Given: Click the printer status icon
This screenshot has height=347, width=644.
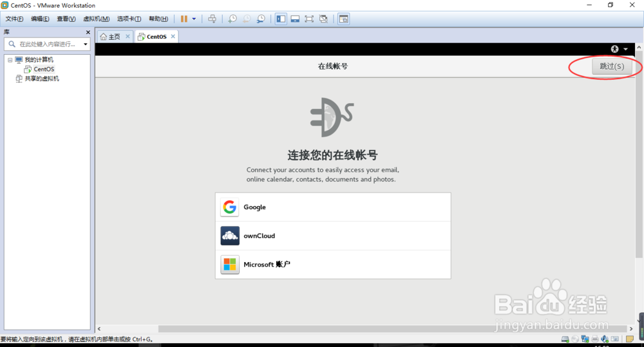Looking at the screenshot, I should tap(595, 339).
